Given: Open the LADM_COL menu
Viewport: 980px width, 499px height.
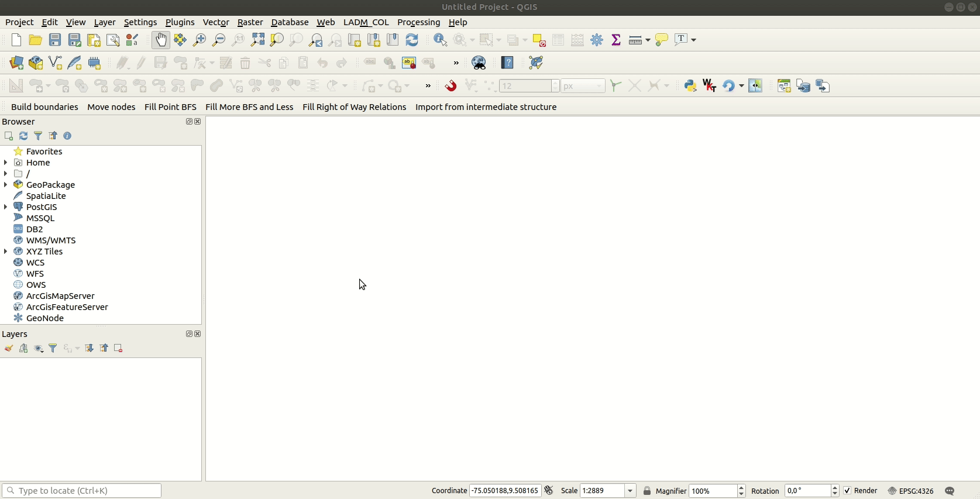Looking at the screenshot, I should 366,22.
